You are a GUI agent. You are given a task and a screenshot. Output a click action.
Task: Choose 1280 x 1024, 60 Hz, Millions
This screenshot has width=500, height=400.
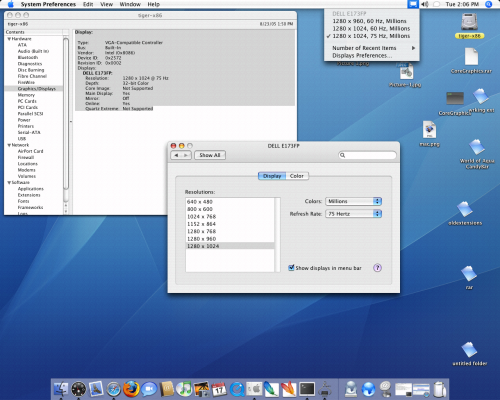pos(372,29)
